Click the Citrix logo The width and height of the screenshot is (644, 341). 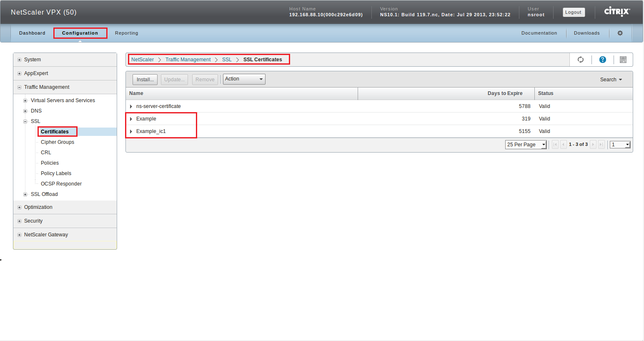coord(617,11)
